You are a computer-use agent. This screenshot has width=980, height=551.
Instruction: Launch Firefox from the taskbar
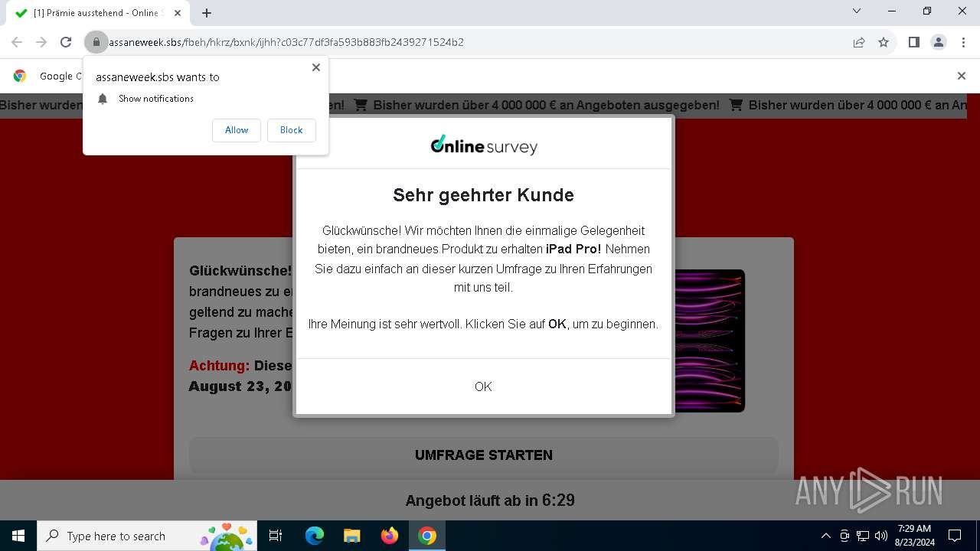(389, 536)
